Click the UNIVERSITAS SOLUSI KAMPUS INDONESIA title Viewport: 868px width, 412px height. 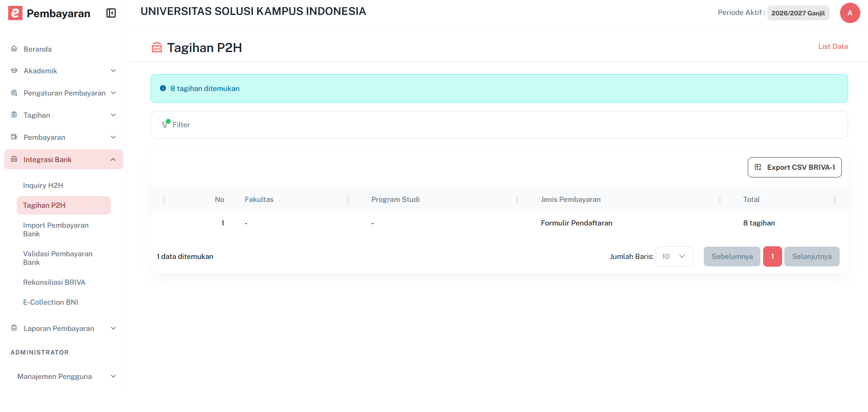pyautogui.click(x=253, y=11)
